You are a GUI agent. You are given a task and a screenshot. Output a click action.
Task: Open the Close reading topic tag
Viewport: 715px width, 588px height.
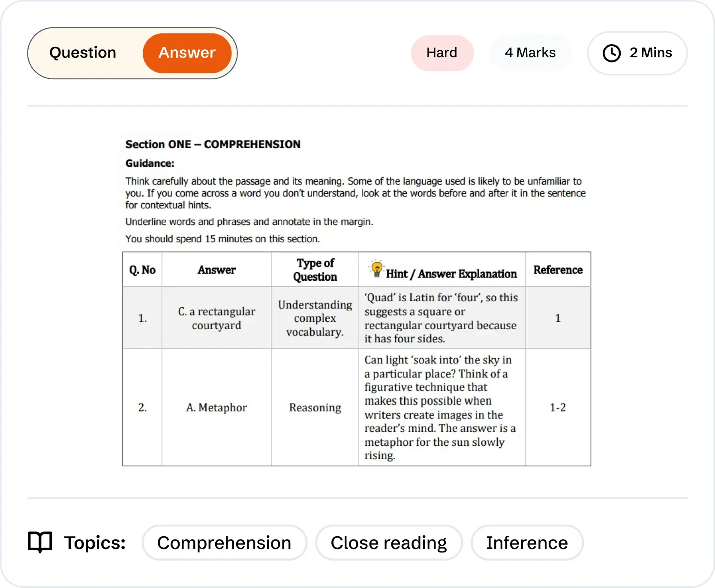[389, 543]
